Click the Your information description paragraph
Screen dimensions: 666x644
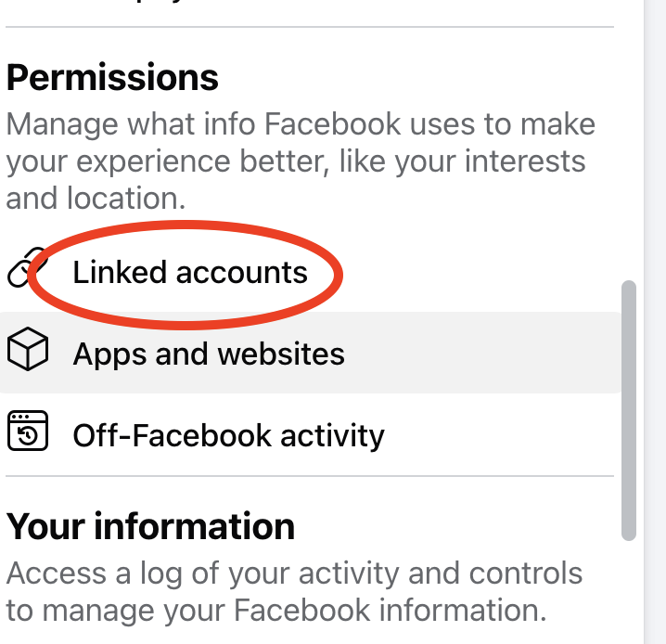click(294, 592)
